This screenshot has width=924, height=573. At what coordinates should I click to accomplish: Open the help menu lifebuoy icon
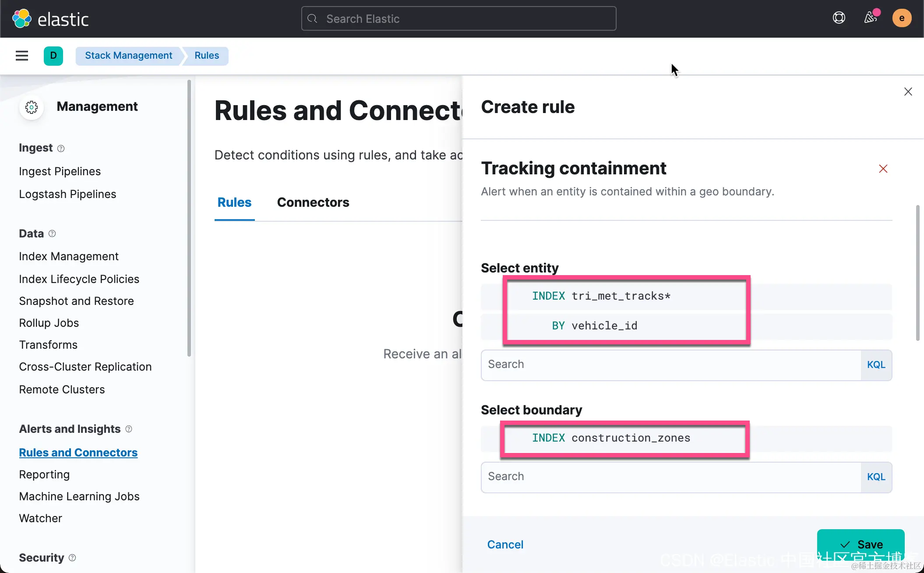[839, 18]
